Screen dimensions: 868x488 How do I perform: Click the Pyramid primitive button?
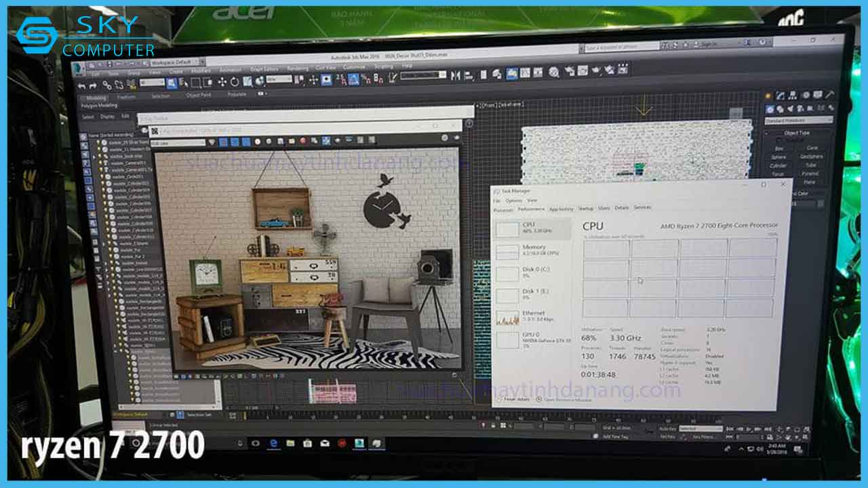(x=810, y=174)
